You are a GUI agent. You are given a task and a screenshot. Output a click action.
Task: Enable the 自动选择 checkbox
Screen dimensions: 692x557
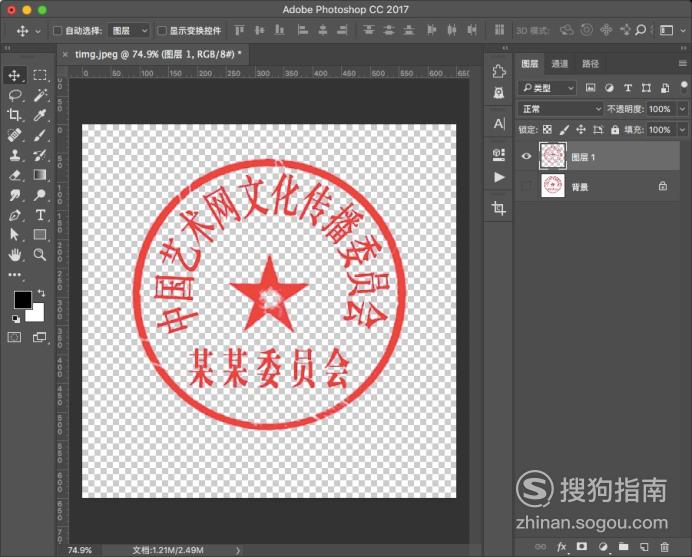[x=57, y=31]
